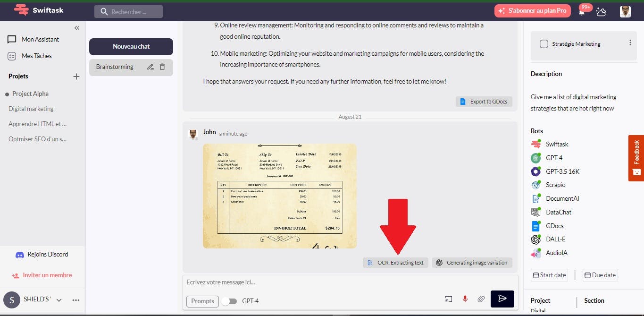This screenshot has height=316, width=644.
Task: Select the DataChat bot
Action: pyautogui.click(x=551, y=212)
